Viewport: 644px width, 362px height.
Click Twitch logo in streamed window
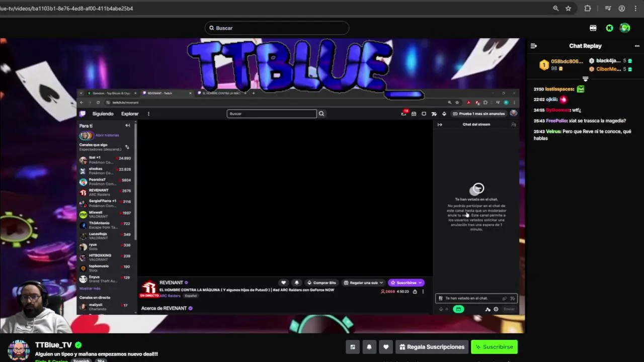(x=83, y=114)
